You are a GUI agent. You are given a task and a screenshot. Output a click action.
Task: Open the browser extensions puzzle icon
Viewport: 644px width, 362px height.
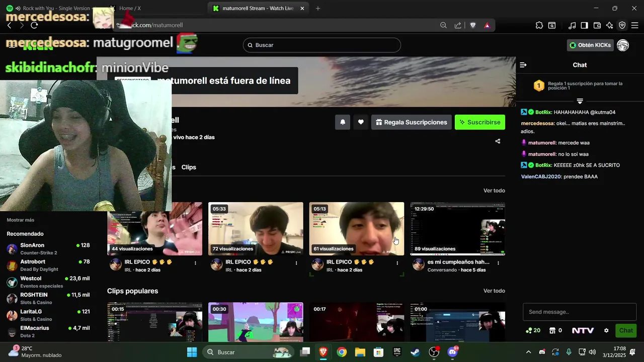(539, 25)
